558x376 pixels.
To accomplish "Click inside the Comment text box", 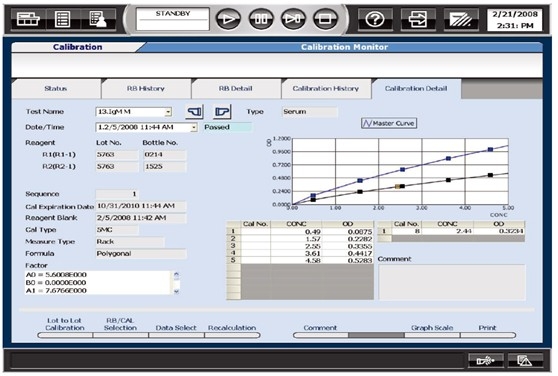I will (x=452, y=282).
